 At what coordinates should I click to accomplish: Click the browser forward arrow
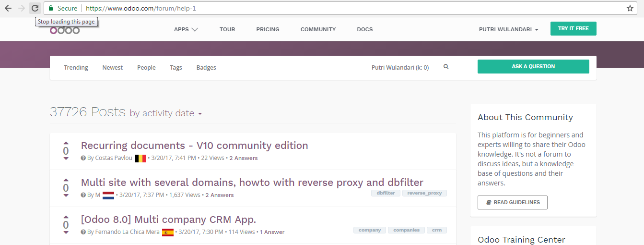coord(21,8)
